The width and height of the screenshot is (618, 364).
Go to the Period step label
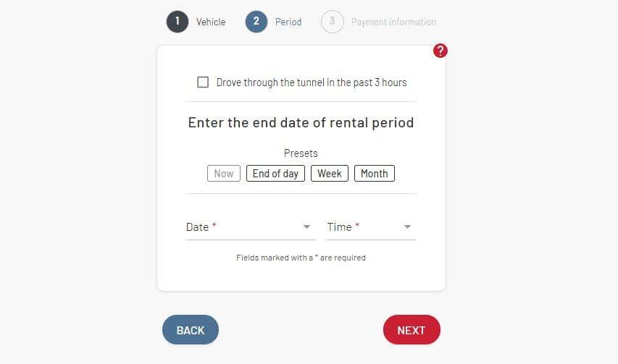click(288, 22)
